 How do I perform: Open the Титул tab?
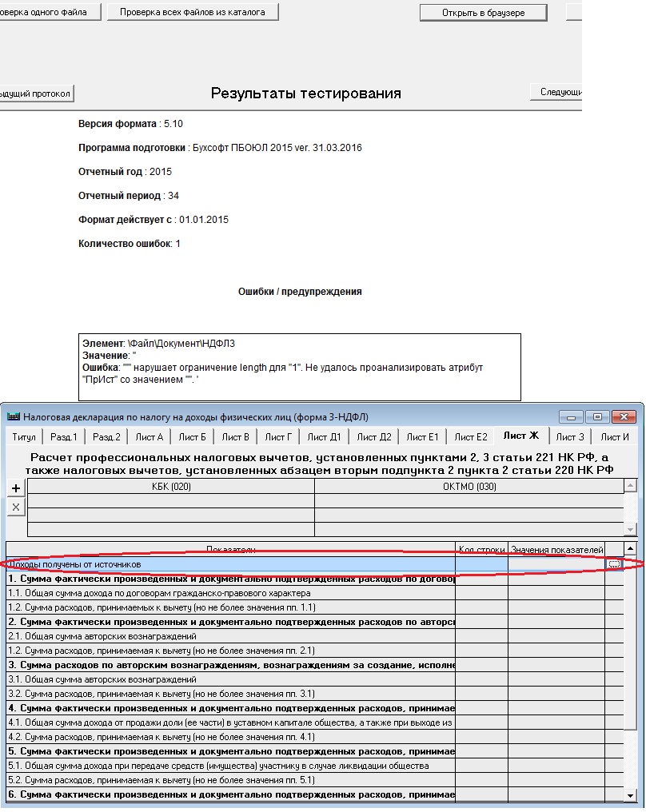24,436
